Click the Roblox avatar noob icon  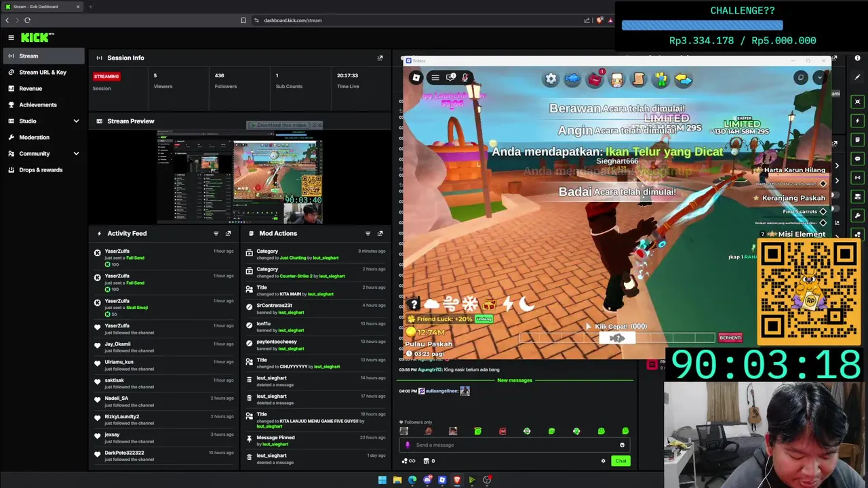tap(660, 79)
